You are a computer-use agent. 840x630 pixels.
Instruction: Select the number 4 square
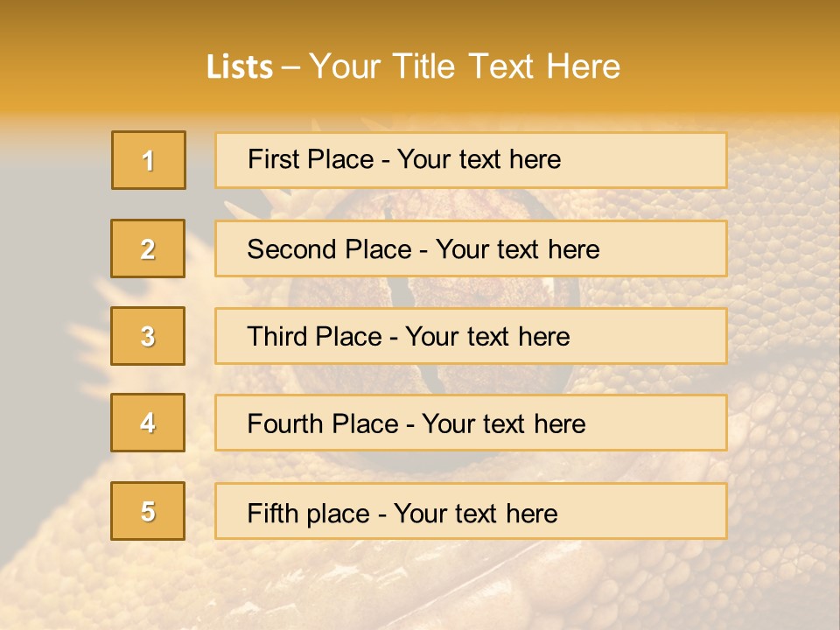coord(148,423)
